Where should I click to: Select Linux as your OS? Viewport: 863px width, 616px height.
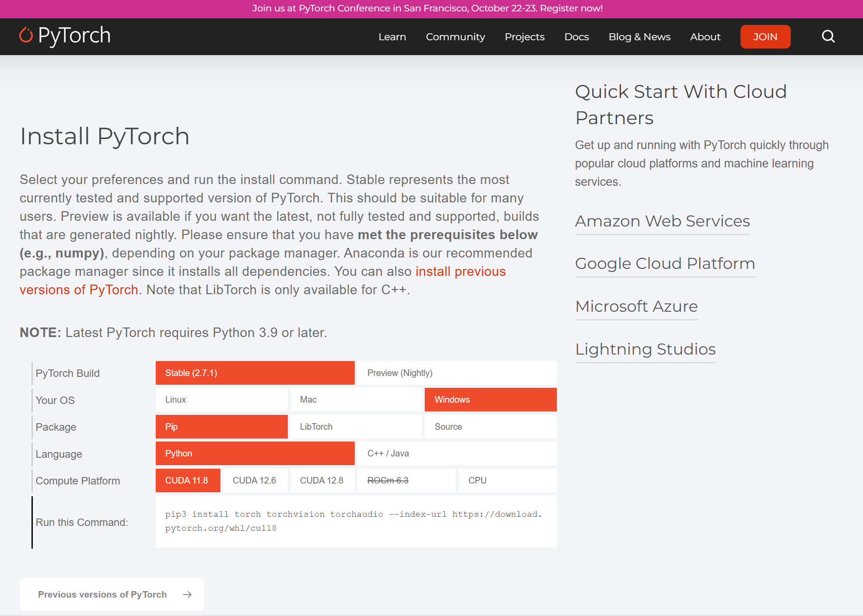pos(221,400)
